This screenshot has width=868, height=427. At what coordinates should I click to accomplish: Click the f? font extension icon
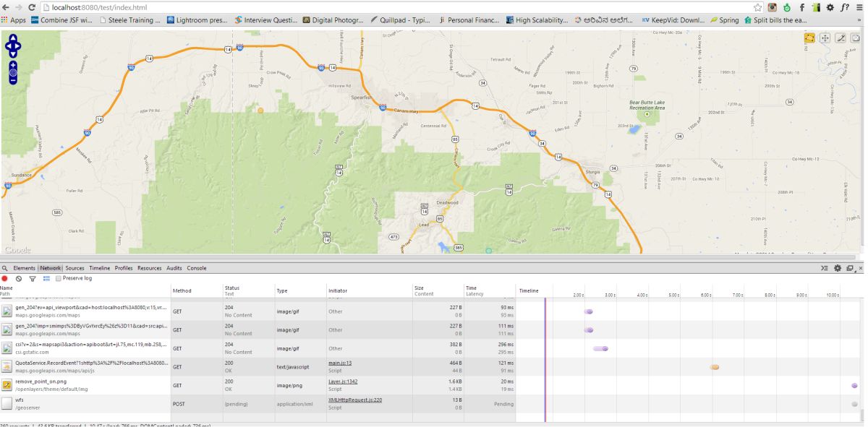(844, 7)
